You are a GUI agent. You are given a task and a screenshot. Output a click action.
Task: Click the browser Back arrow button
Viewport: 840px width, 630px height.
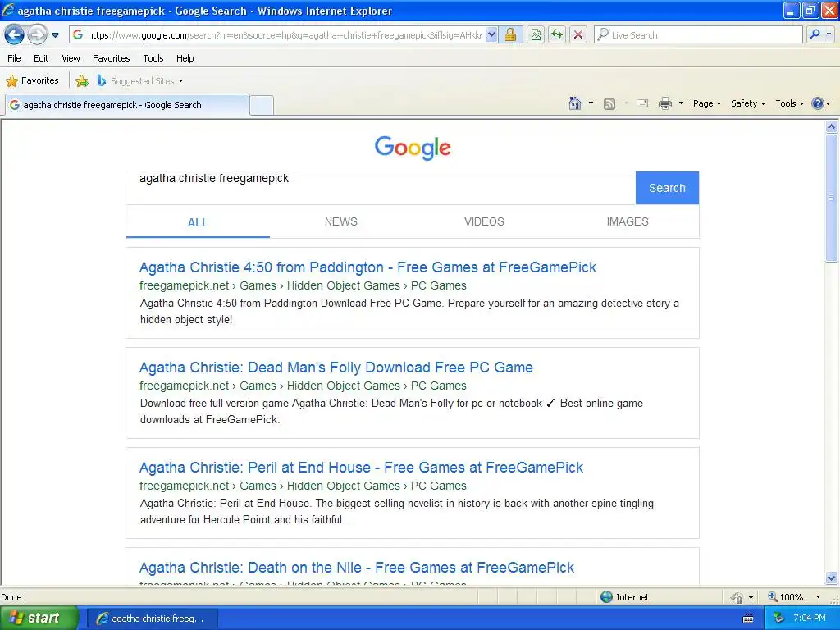(x=14, y=35)
